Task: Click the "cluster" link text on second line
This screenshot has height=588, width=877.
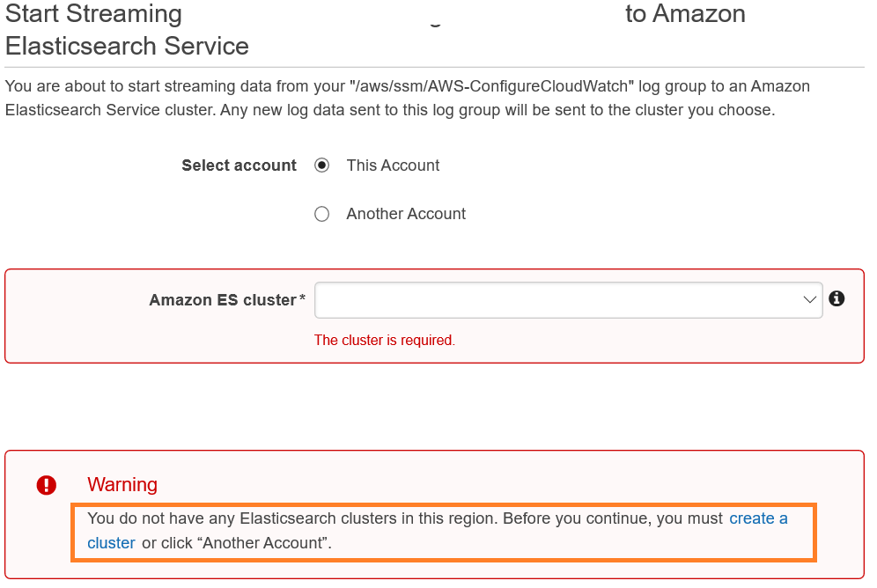Action: pyautogui.click(x=112, y=543)
